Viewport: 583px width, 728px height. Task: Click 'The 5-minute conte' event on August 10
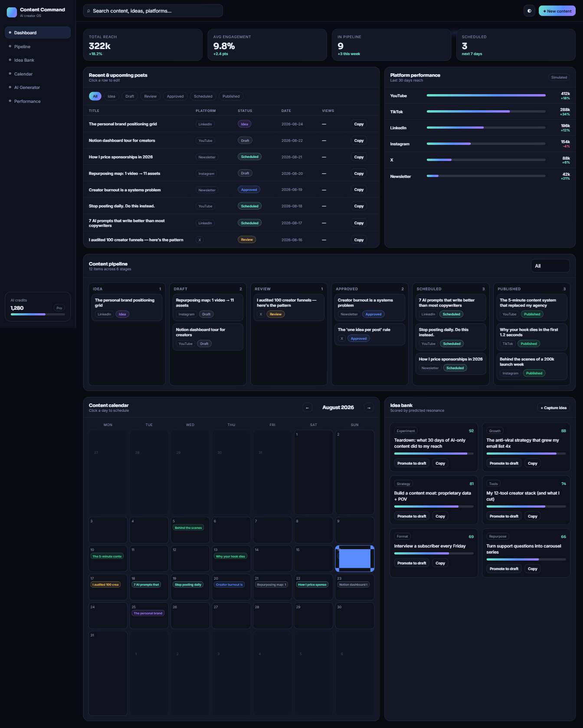tap(107, 556)
